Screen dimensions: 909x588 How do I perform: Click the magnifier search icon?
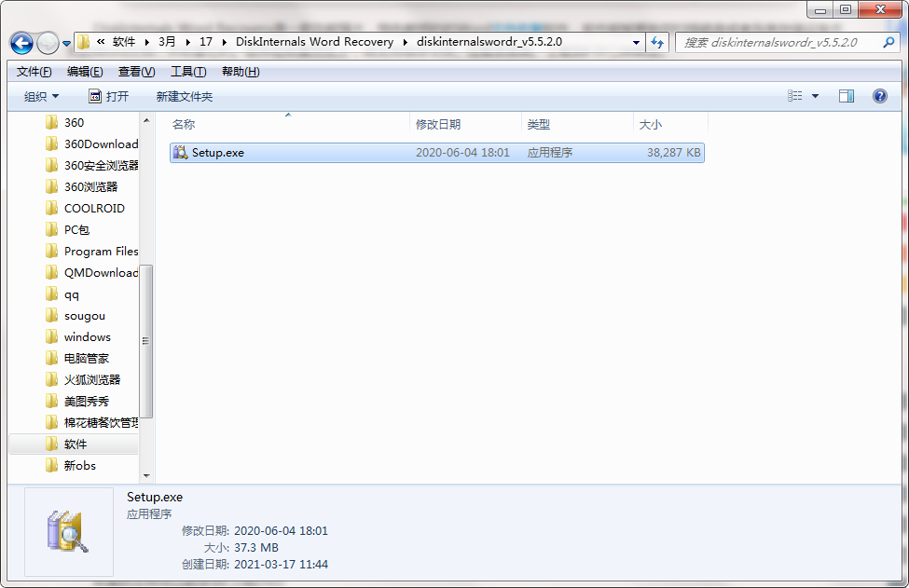pyautogui.click(x=888, y=42)
